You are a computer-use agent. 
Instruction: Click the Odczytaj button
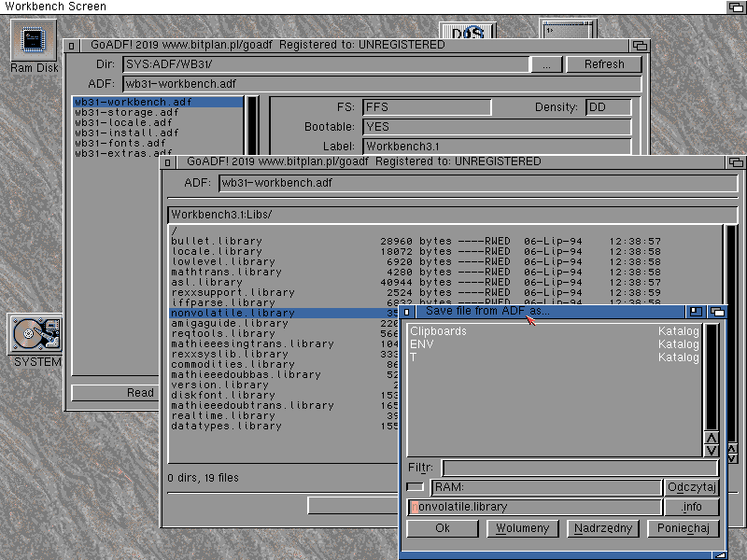pyautogui.click(x=692, y=487)
